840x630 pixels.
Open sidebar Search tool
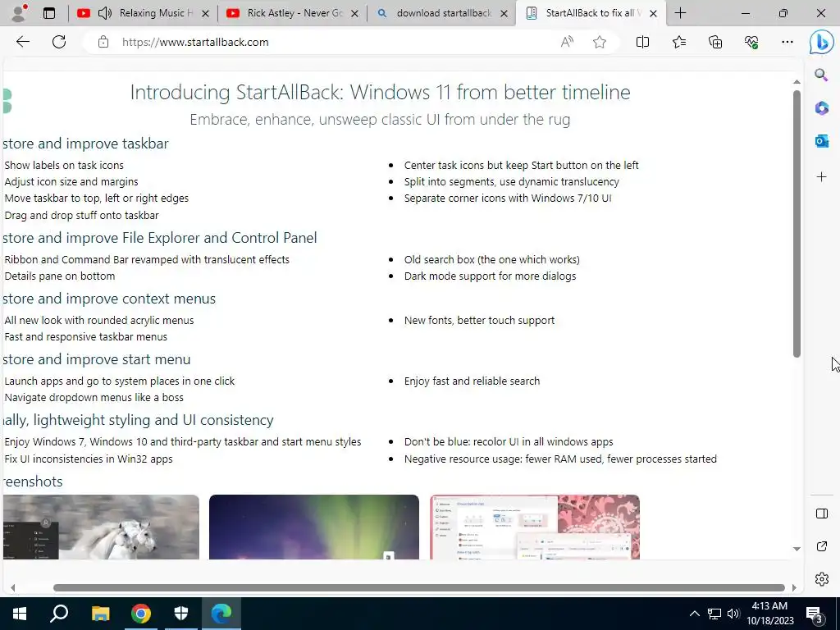[821, 75]
